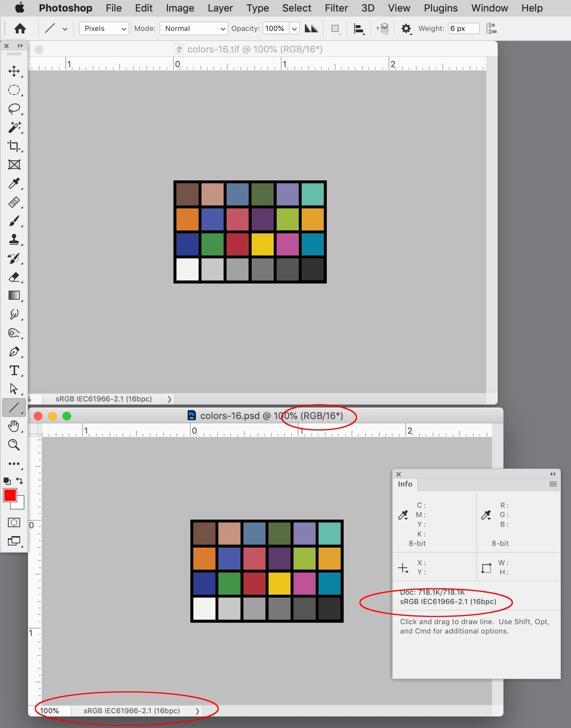This screenshot has height=728, width=571.
Task: Select the Magic Wand tool
Action: (14, 127)
